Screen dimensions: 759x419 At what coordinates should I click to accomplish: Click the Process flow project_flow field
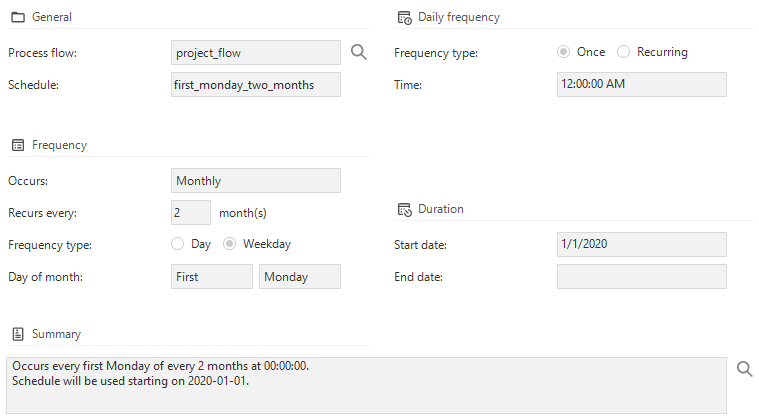coord(256,53)
